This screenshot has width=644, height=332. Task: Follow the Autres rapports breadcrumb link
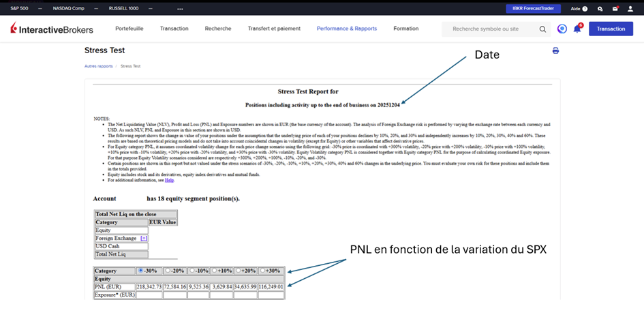point(99,66)
